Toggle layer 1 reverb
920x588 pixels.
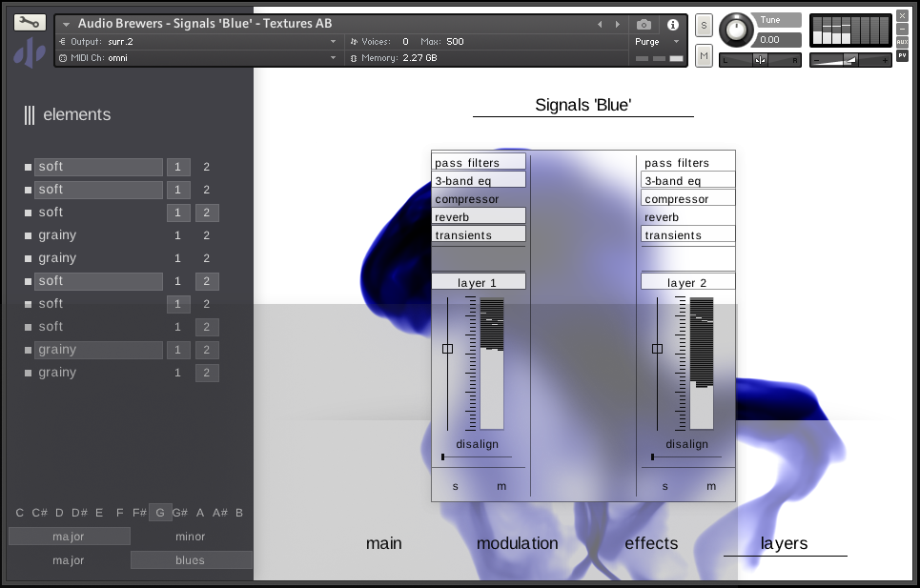(x=479, y=217)
